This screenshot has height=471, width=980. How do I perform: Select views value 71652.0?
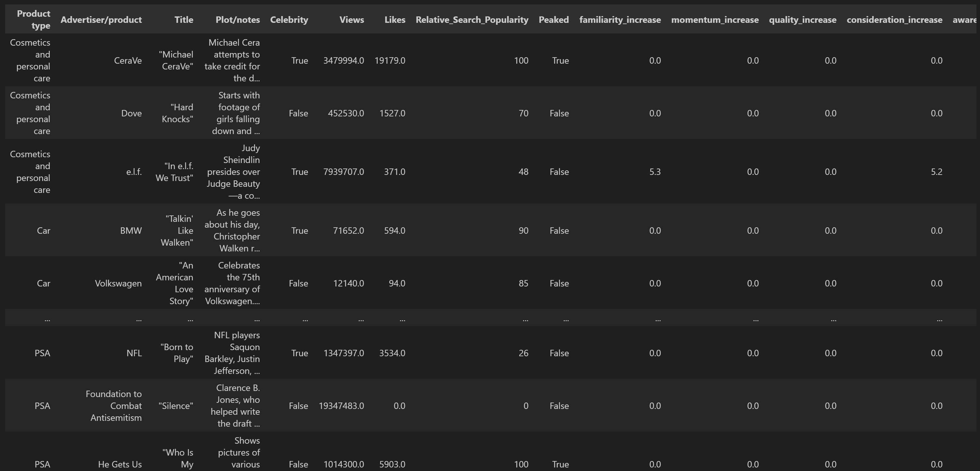tap(348, 231)
